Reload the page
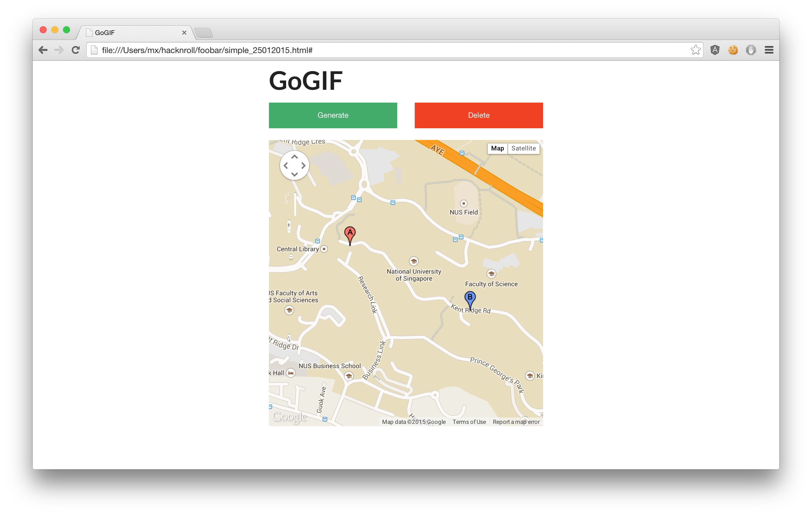Image resolution: width=812 pixels, height=516 pixels. coord(76,50)
